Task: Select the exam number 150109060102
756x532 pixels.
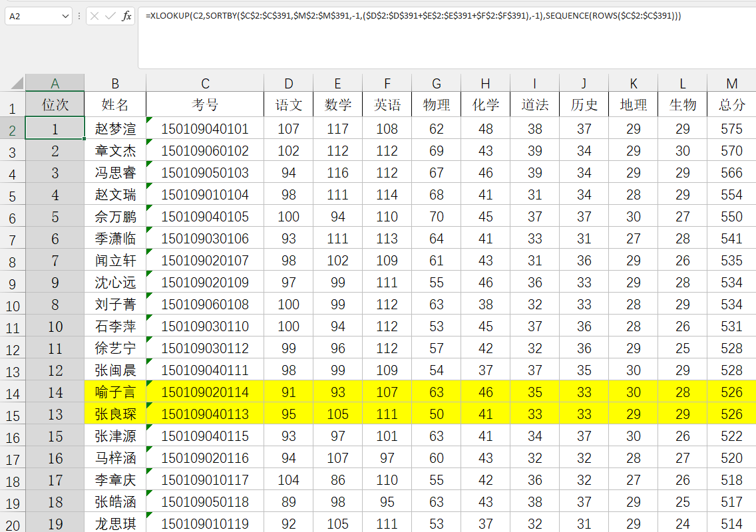Action: (x=205, y=150)
